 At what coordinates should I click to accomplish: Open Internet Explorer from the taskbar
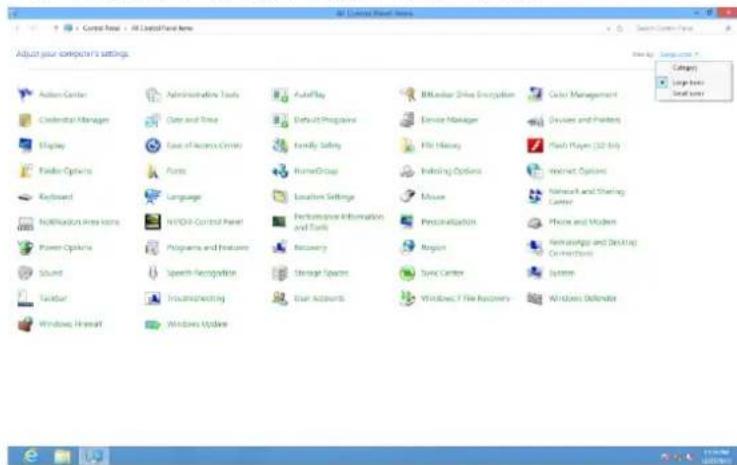click(x=31, y=455)
